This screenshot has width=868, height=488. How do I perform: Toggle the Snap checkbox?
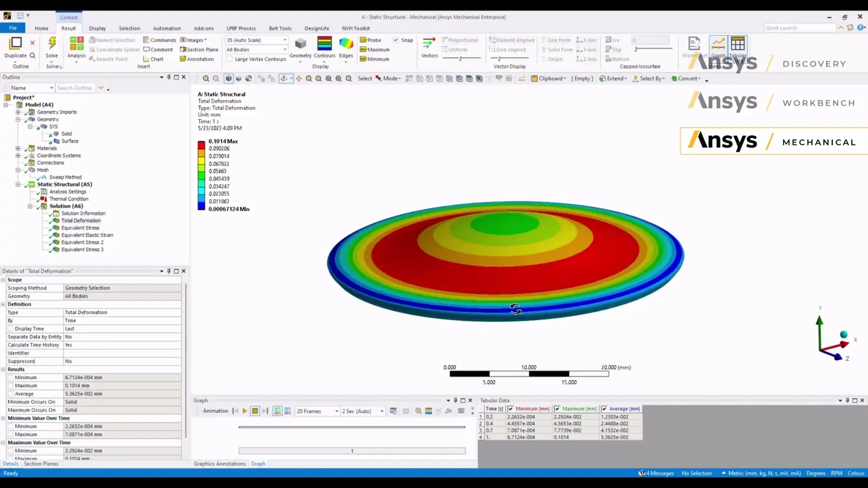tap(396, 40)
